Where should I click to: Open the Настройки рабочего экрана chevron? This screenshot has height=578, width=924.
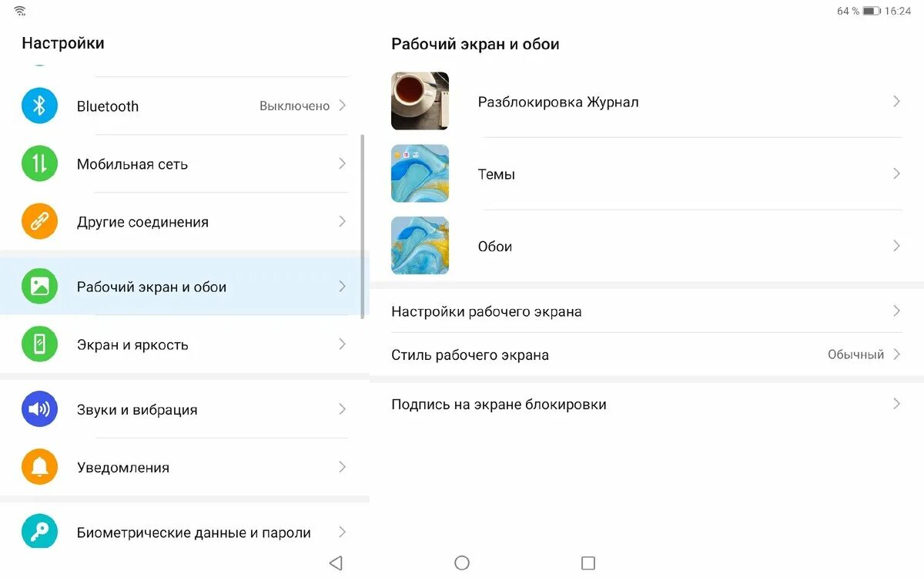pos(896,311)
